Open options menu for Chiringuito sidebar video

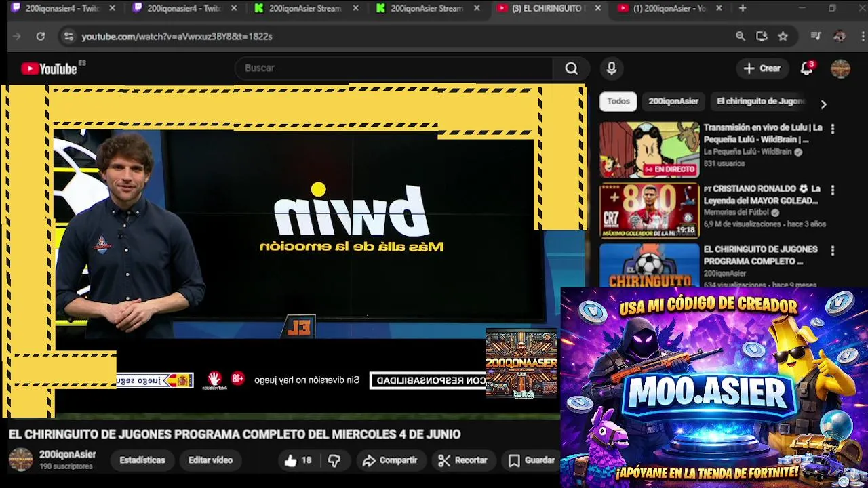pos(833,251)
